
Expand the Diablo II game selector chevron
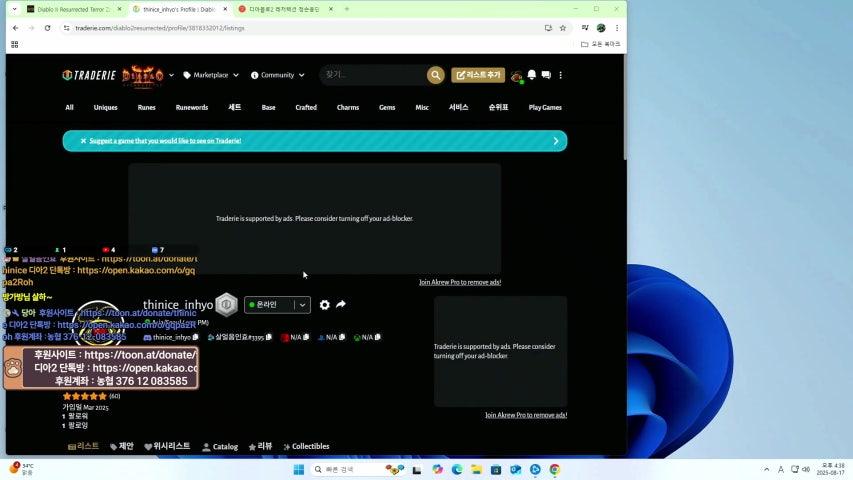171,75
